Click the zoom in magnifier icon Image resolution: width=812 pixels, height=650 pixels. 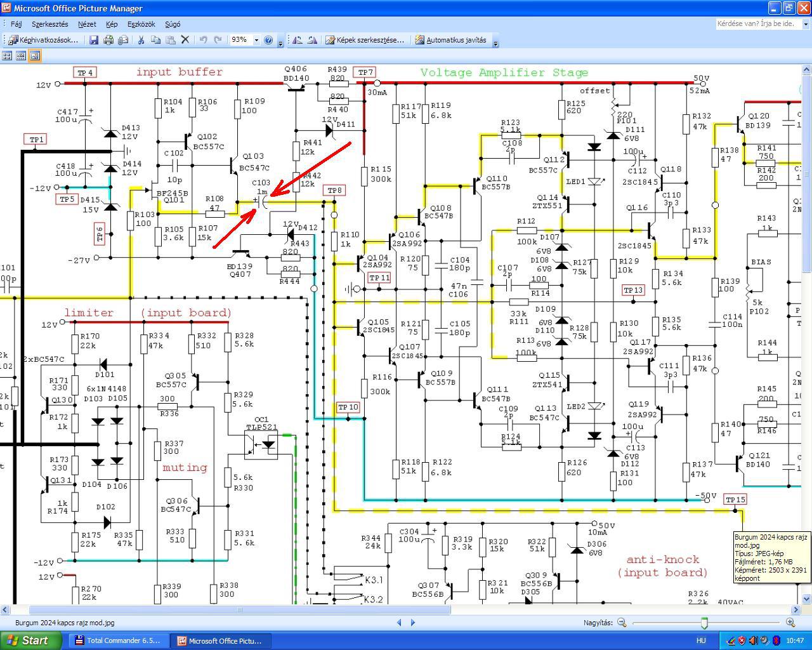click(x=790, y=623)
